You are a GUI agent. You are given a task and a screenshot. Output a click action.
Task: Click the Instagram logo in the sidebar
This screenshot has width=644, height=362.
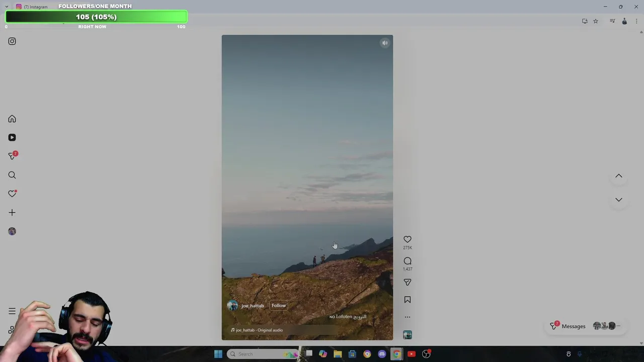pyautogui.click(x=12, y=41)
